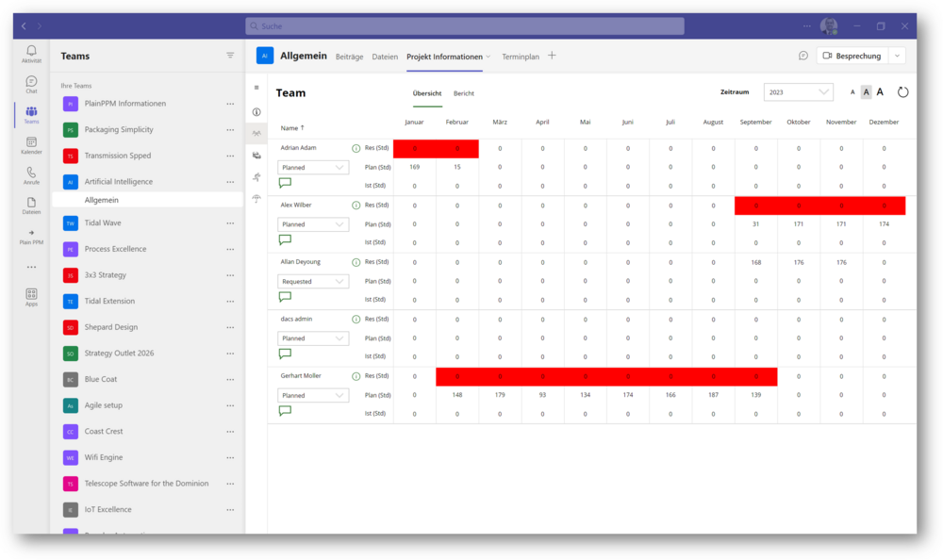The width and height of the screenshot is (943, 560).
Task: Open the Kalender icon in Teams rail
Action: (x=31, y=143)
